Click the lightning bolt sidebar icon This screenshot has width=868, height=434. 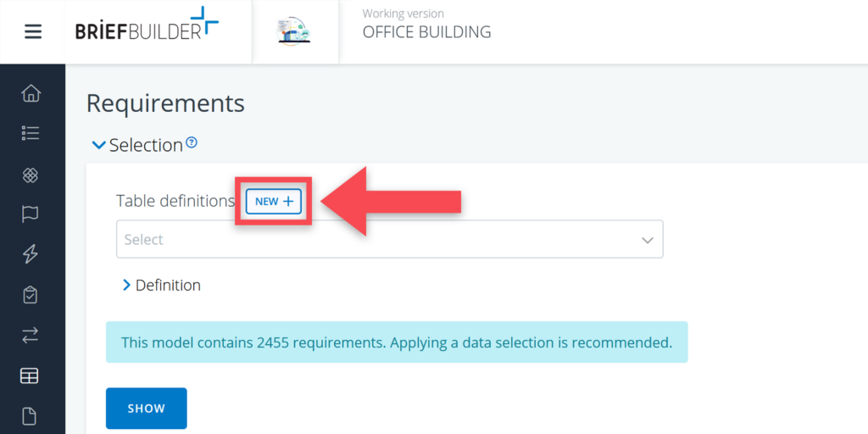pyautogui.click(x=31, y=254)
